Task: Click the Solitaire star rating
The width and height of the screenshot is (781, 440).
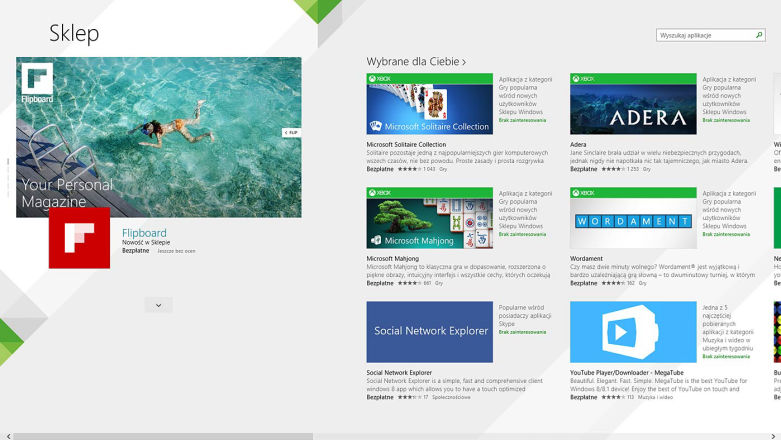Action: coord(409,169)
